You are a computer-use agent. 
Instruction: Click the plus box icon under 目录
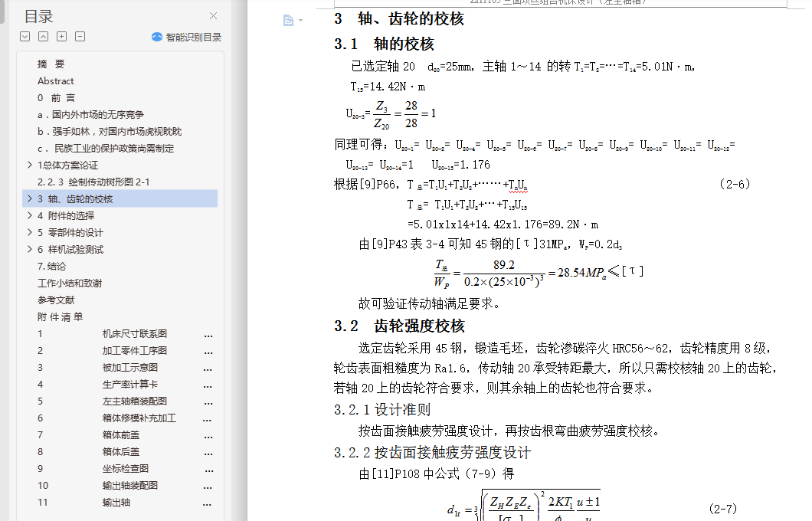tap(61, 36)
